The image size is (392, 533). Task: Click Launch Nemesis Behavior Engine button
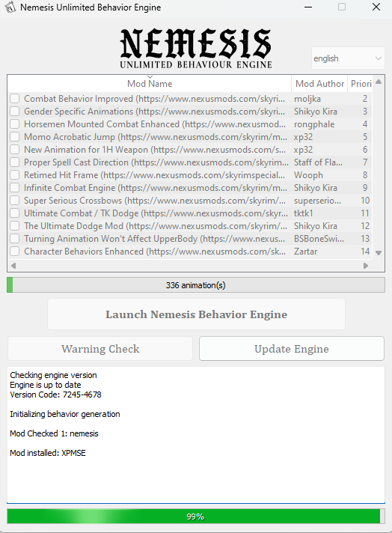click(196, 314)
